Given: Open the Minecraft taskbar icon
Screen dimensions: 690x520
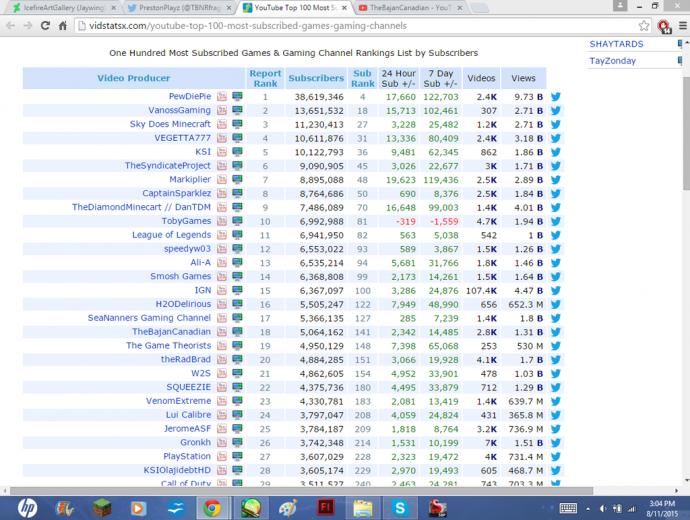Looking at the screenshot, I should pyautogui.click(x=101, y=508).
